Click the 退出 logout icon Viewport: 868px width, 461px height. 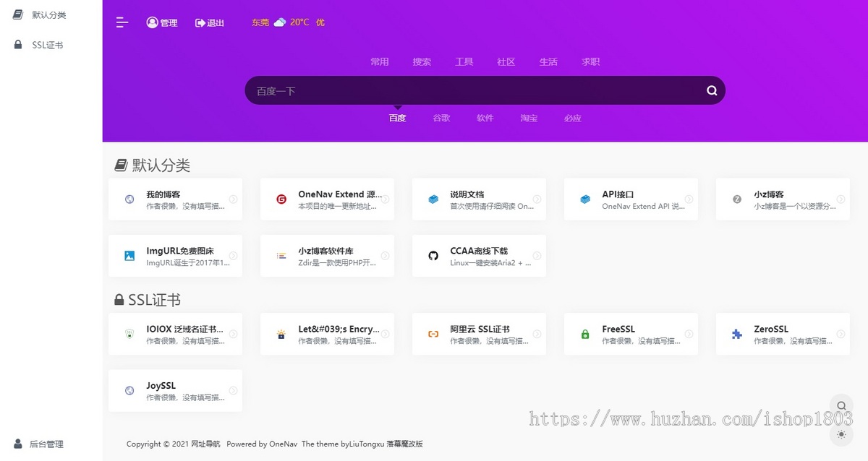200,23
